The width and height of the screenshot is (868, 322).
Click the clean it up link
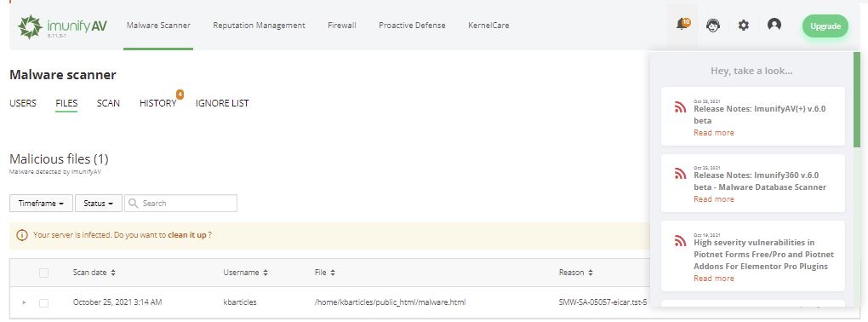(x=187, y=235)
